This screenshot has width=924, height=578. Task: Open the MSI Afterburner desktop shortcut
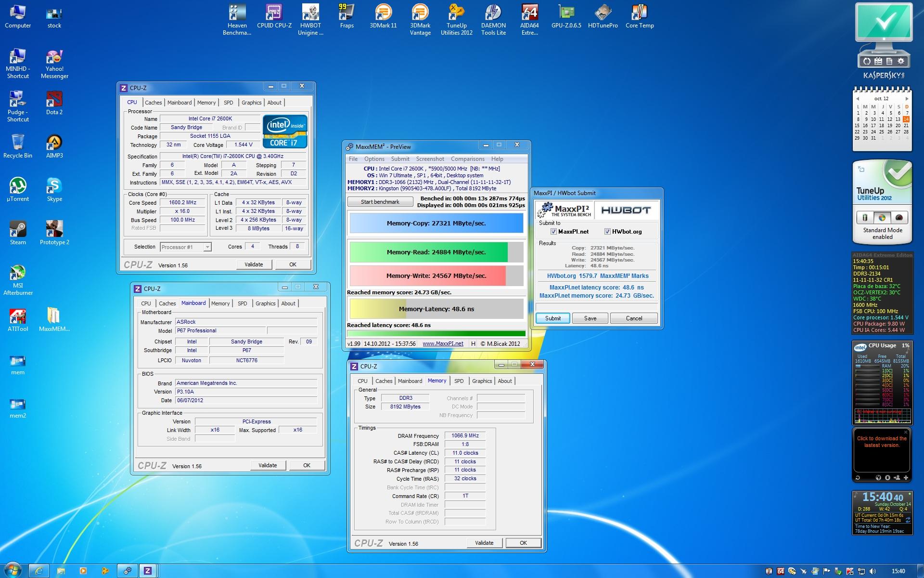click(18, 279)
